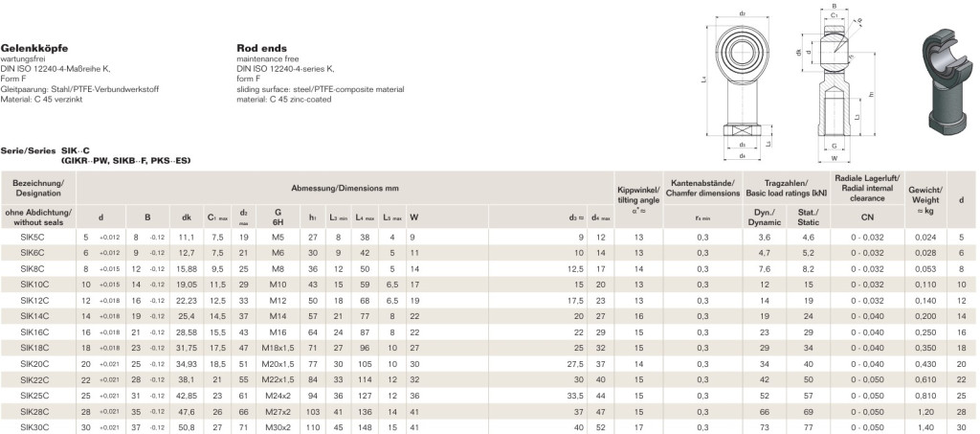Select designation 'SIK16C'
The height and width of the screenshot is (434, 980).
[x=35, y=331]
